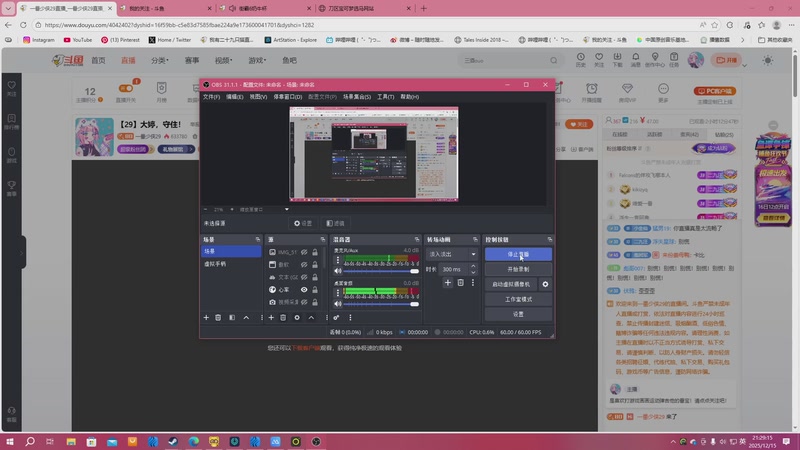Show the video capture source via eye icon
The width and height of the screenshot is (800, 450).
[x=304, y=302]
